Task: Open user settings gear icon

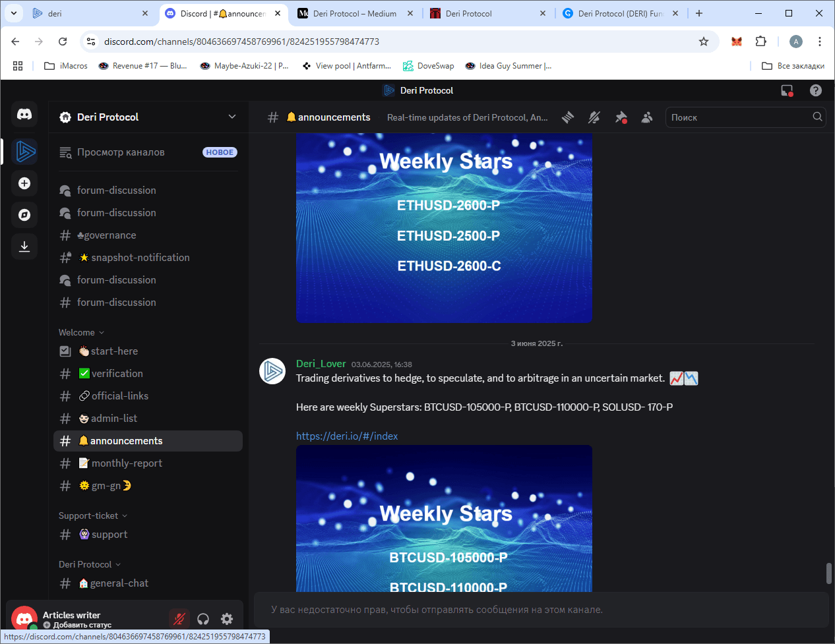Action: coord(227,618)
